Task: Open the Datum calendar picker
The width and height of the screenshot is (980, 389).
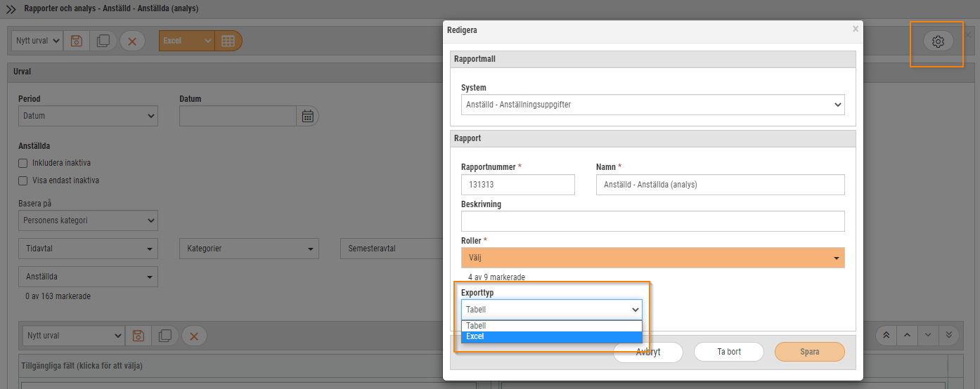Action: pyautogui.click(x=307, y=116)
